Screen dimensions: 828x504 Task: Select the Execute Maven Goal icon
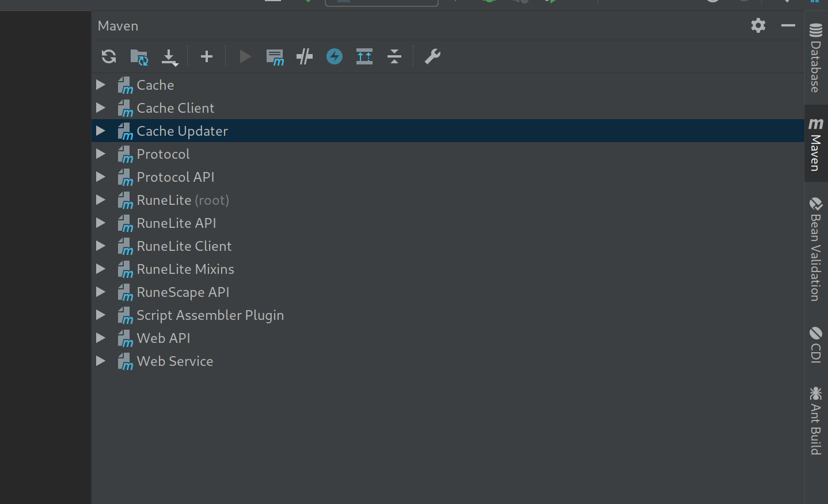(275, 56)
